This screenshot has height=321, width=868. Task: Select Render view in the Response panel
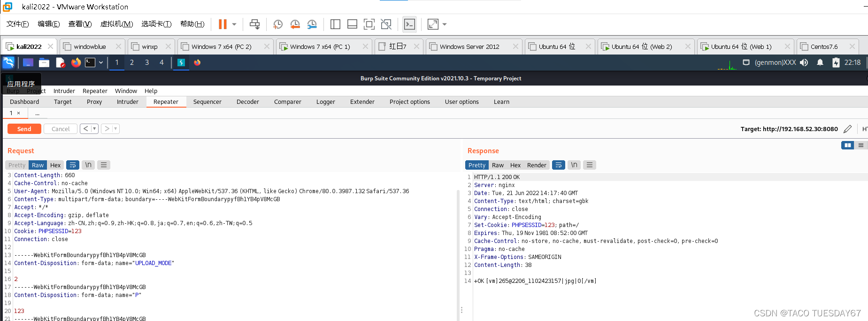coord(537,165)
